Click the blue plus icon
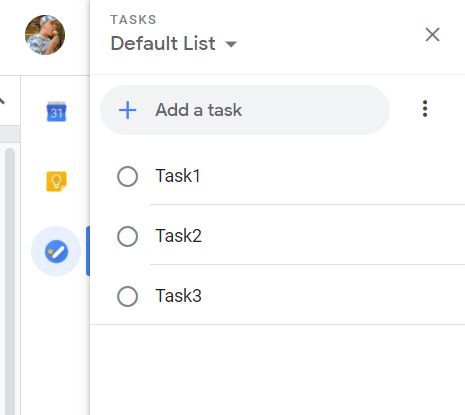Image resolution: width=465 pixels, height=415 pixels. [128, 110]
